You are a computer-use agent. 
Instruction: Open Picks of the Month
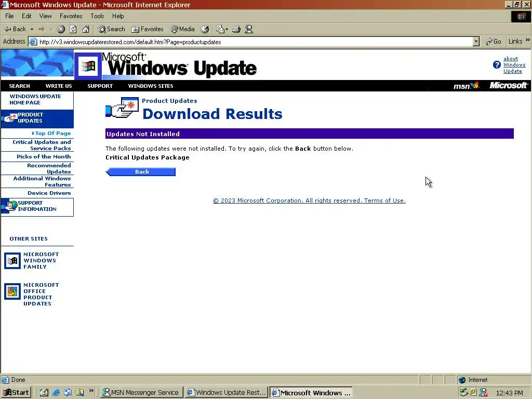[x=44, y=157]
